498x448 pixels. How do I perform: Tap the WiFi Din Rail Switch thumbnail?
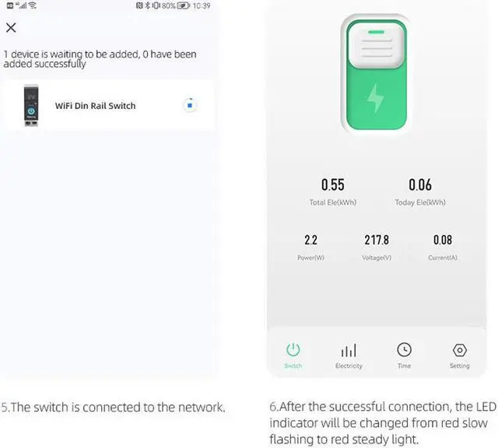[31, 105]
